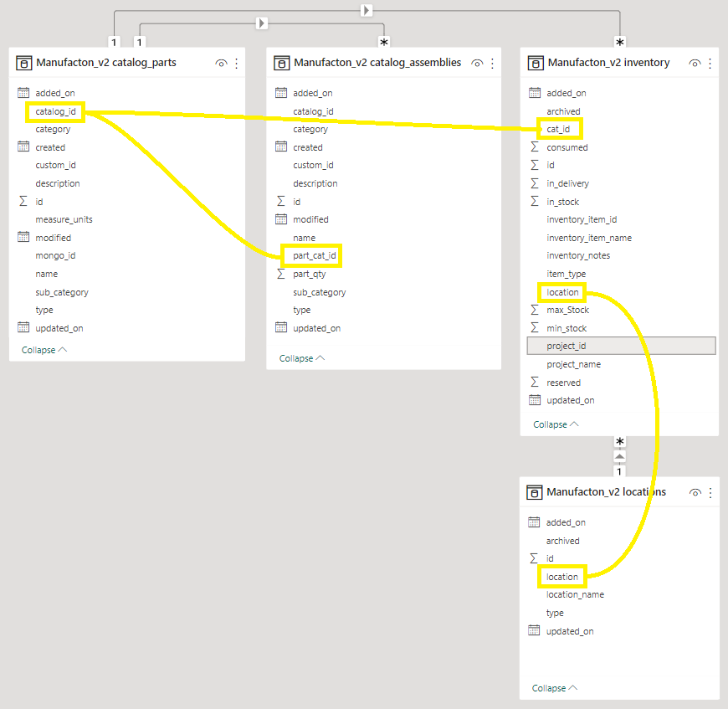Select the project_id field in inventory

(567, 346)
